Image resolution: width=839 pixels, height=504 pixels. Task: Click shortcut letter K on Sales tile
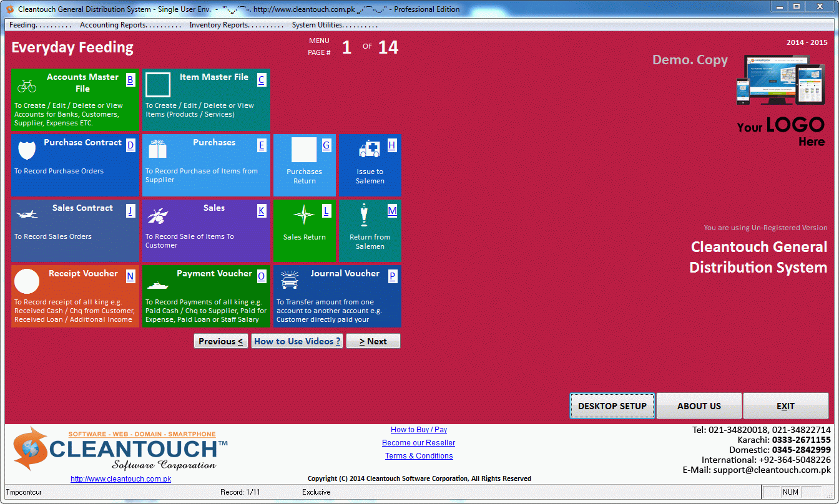click(261, 211)
